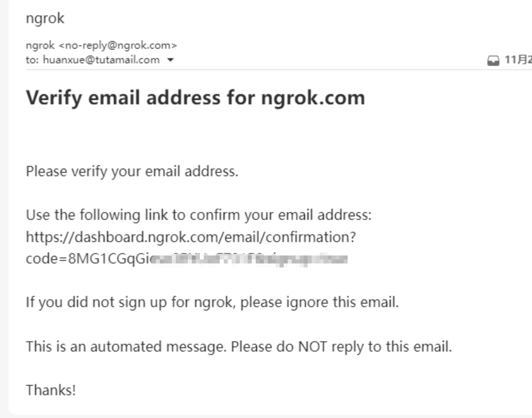Click "Please verify your email address." text
Screen dimensions: 532x418
point(132,171)
